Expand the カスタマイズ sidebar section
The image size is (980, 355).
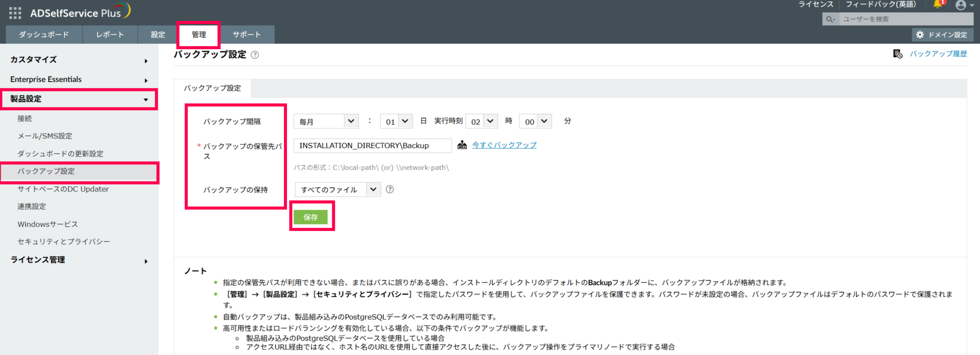(79, 60)
